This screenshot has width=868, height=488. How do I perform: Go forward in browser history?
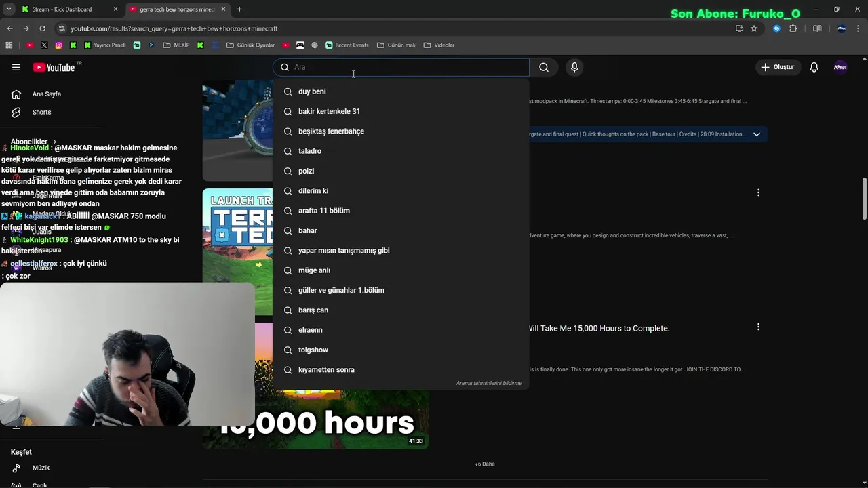26,28
